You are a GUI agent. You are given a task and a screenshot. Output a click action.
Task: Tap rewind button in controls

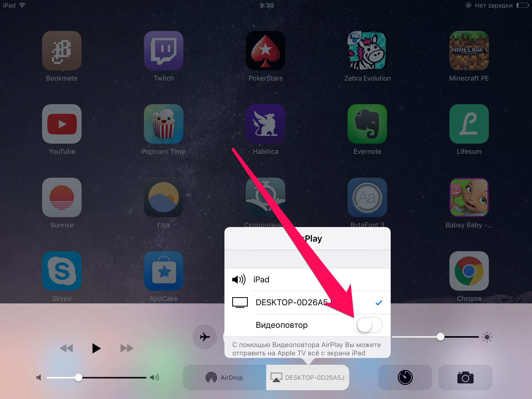pos(68,348)
